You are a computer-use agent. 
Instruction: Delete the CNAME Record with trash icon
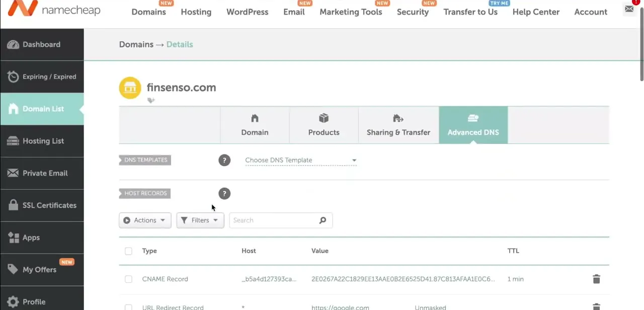point(596,279)
